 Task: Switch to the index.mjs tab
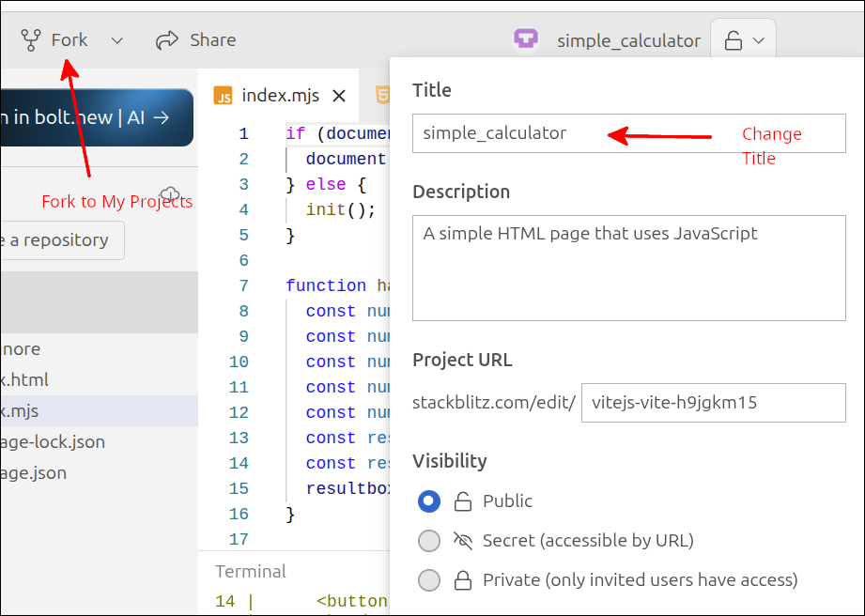(280, 96)
